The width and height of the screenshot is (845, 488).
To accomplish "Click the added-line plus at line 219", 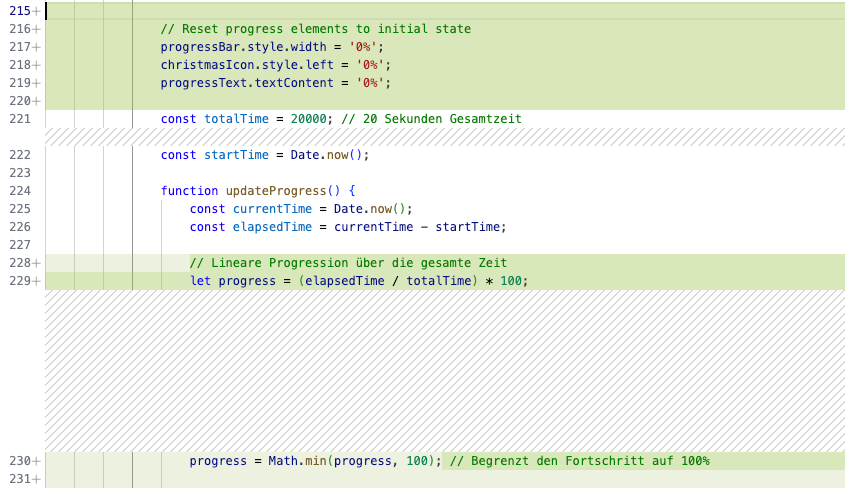I will coord(36,83).
